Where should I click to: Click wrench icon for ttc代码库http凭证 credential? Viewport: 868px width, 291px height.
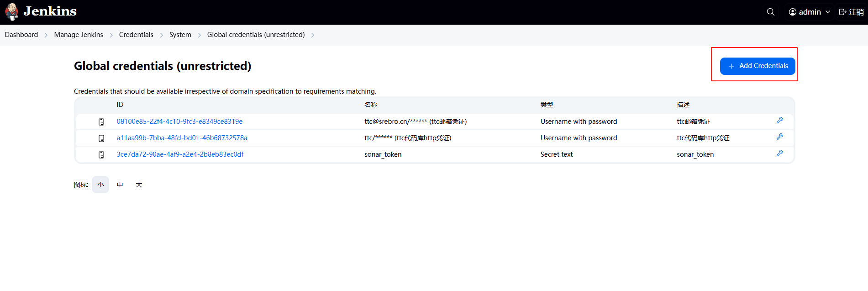[779, 137]
